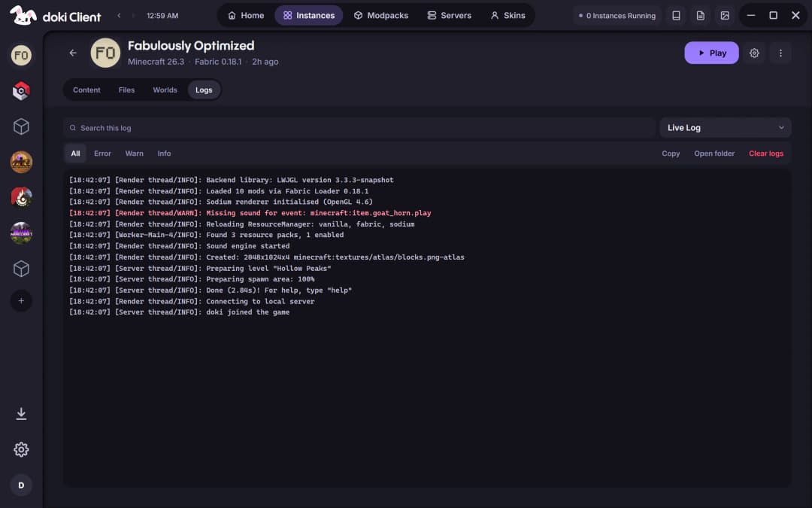Click the Search this log field
The height and width of the screenshot is (508, 812).
tap(359, 127)
